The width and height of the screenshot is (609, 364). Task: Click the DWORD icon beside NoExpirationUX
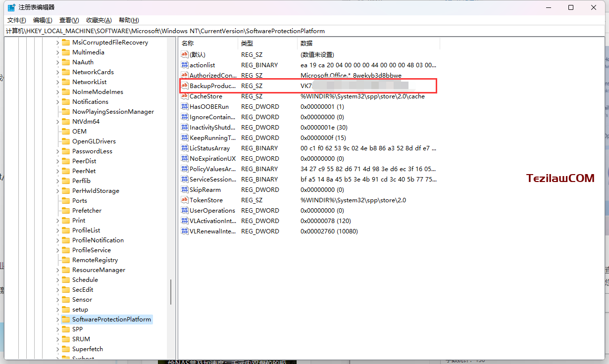185,158
